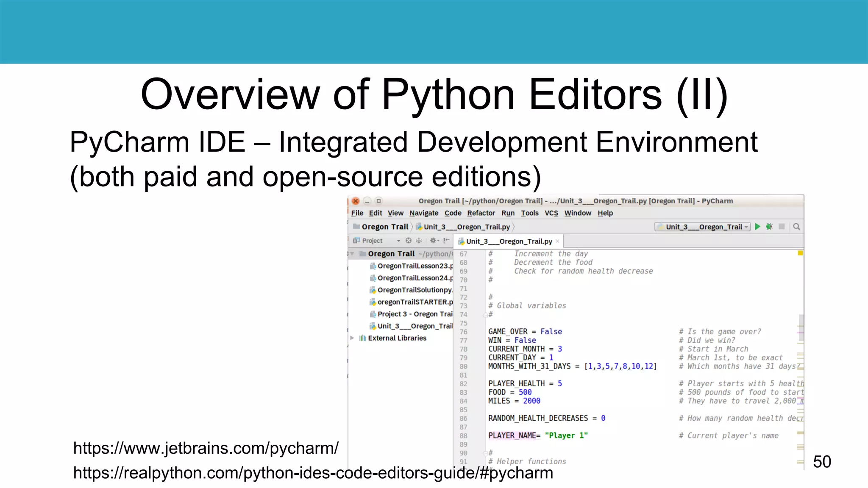This screenshot has height=488, width=868.
Task: Click the gray Stop square button
Action: click(x=782, y=227)
